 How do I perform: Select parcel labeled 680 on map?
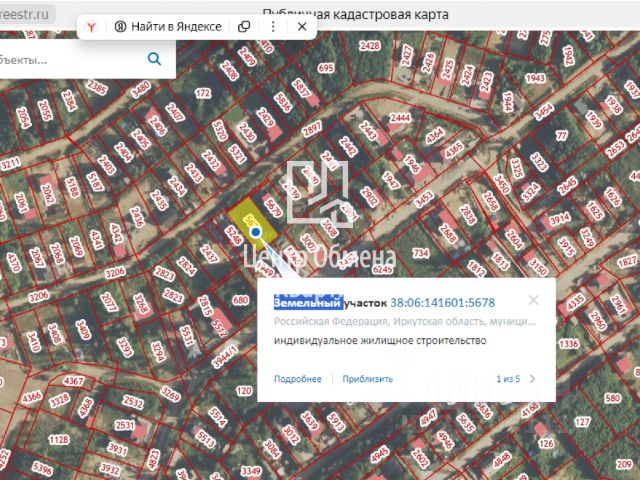pyautogui.click(x=240, y=301)
